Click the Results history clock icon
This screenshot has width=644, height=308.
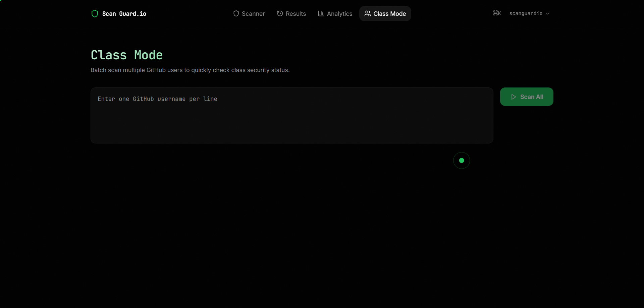[x=280, y=13]
